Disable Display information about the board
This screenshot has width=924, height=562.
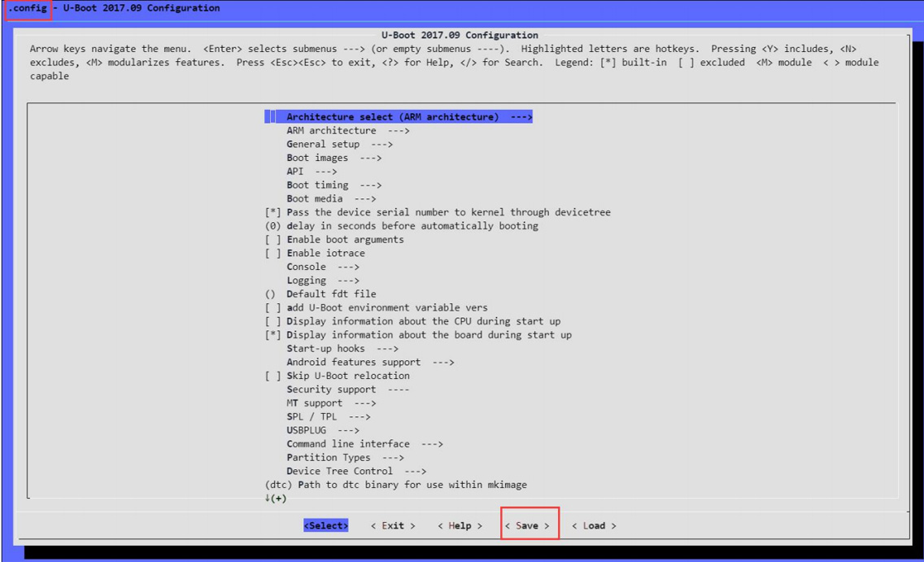418,334
